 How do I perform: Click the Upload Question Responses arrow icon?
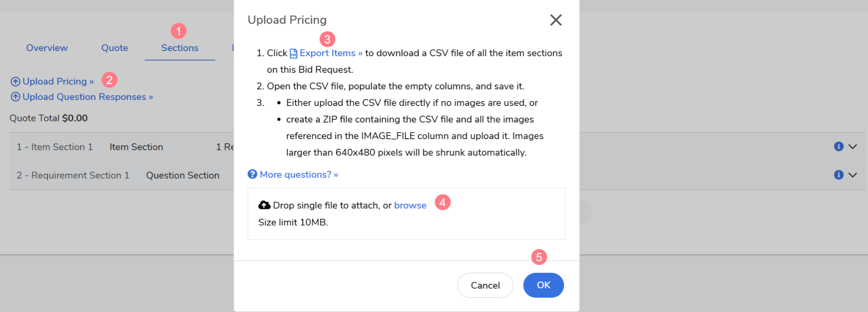click(15, 97)
